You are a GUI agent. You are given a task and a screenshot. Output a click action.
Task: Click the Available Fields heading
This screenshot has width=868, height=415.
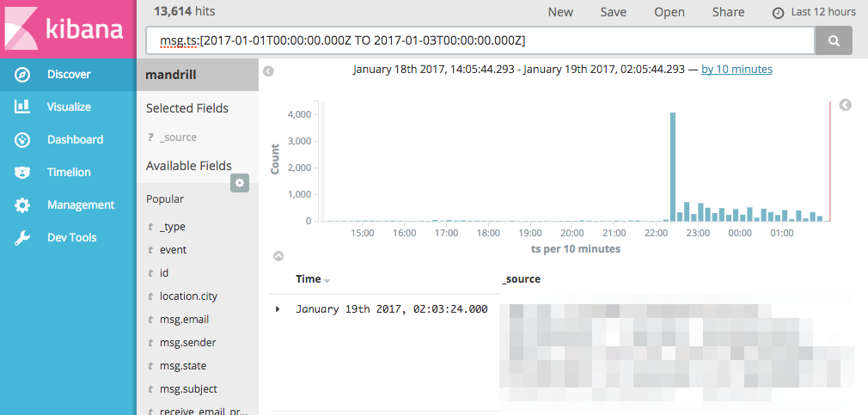(x=189, y=166)
